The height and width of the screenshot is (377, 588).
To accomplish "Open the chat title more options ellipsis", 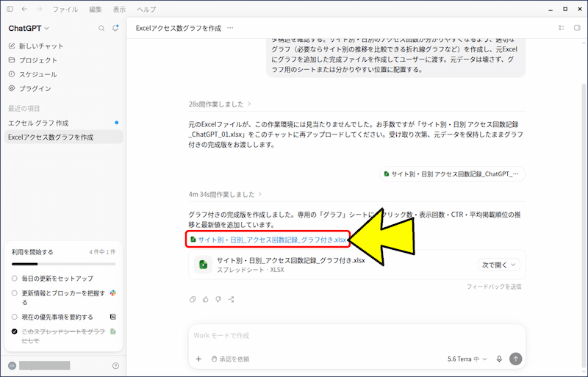I will 230,28.
